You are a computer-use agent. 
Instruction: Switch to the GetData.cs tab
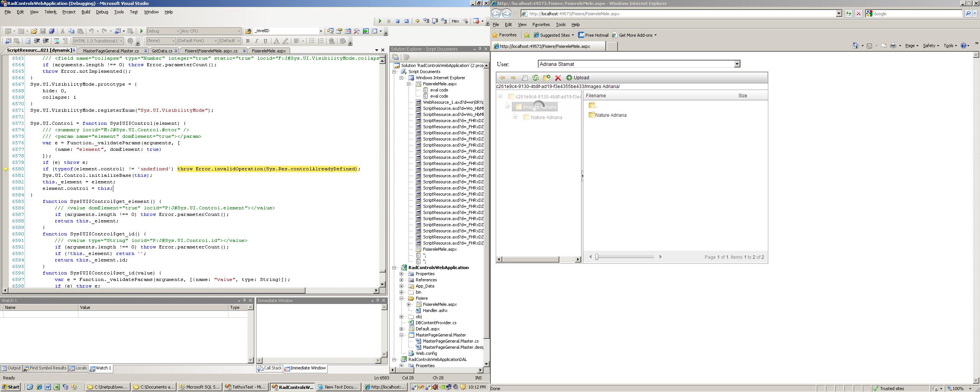click(x=162, y=51)
